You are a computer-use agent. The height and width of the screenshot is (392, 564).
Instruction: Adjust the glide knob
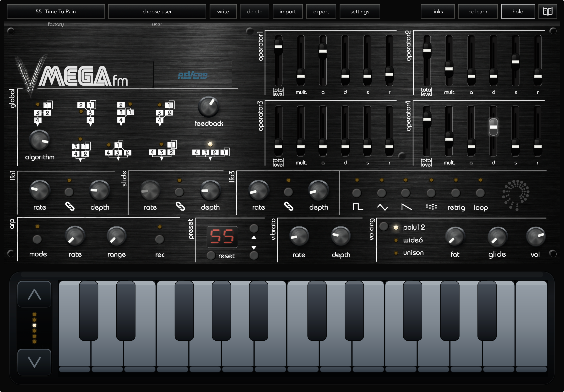pos(498,237)
